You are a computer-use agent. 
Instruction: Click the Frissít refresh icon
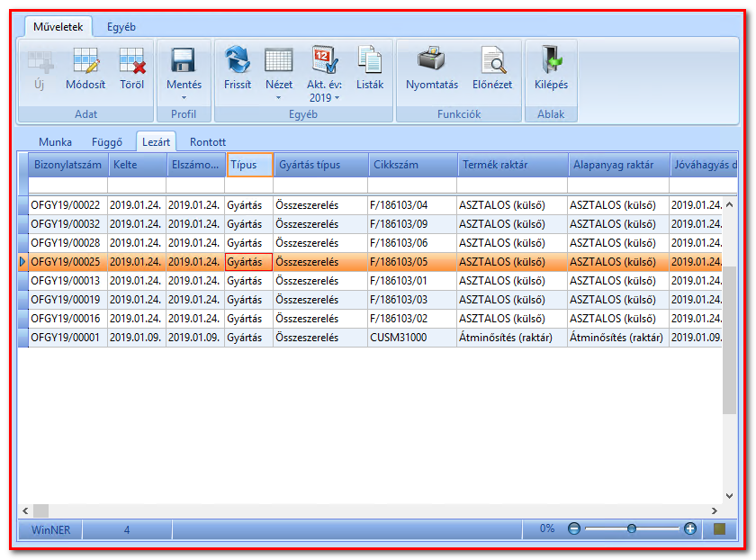(x=238, y=60)
